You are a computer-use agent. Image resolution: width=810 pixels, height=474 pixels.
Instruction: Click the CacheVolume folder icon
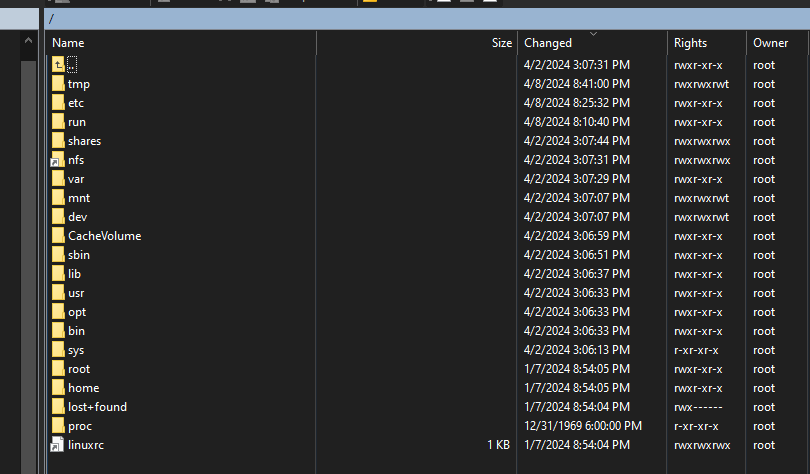(58, 236)
